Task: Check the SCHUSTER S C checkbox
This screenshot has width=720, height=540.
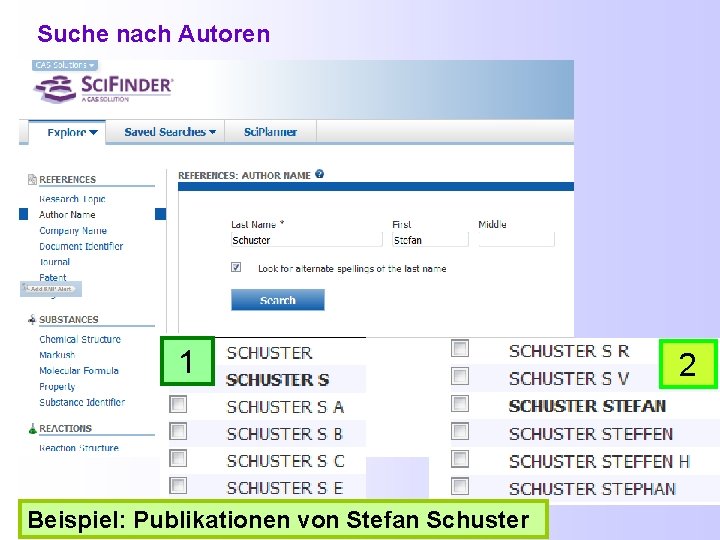Action: click(x=178, y=458)
